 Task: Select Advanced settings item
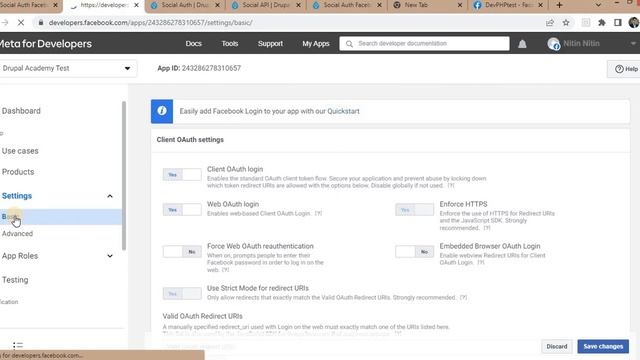17,234
